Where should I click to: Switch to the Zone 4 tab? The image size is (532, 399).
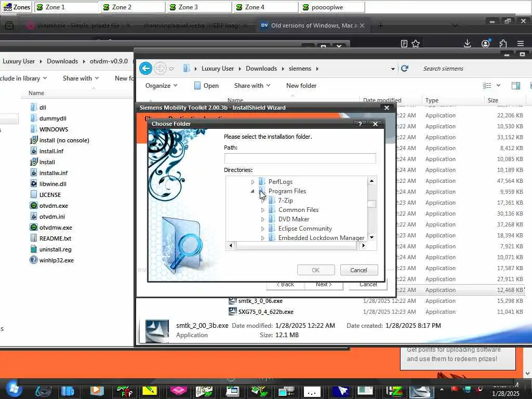267,7
